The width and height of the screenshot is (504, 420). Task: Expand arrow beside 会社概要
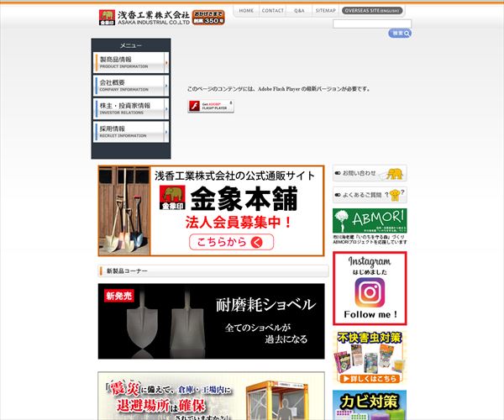click(x=166, y=86)
